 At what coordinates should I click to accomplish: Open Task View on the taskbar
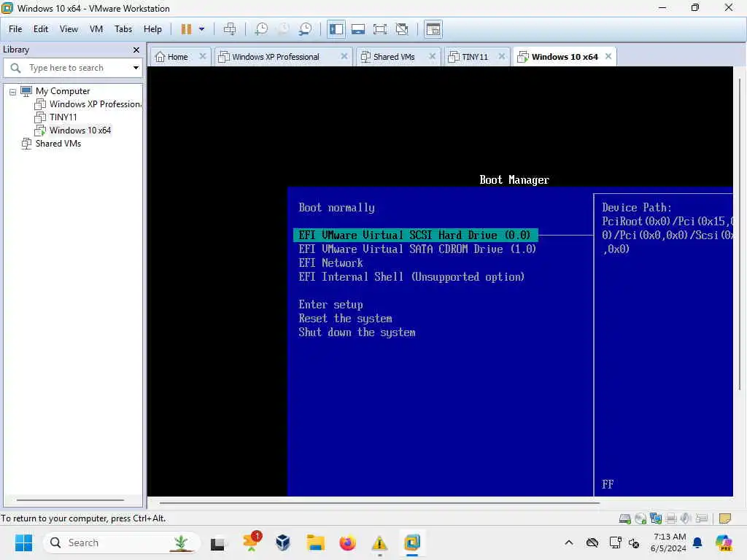tap(217, 542)
